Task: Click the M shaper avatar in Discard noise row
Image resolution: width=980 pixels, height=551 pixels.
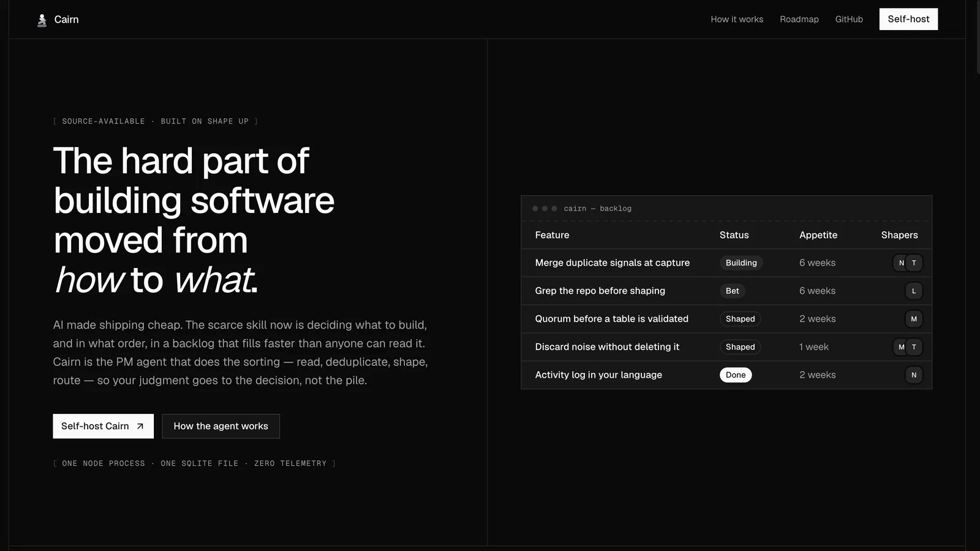Action: (901, 347)
